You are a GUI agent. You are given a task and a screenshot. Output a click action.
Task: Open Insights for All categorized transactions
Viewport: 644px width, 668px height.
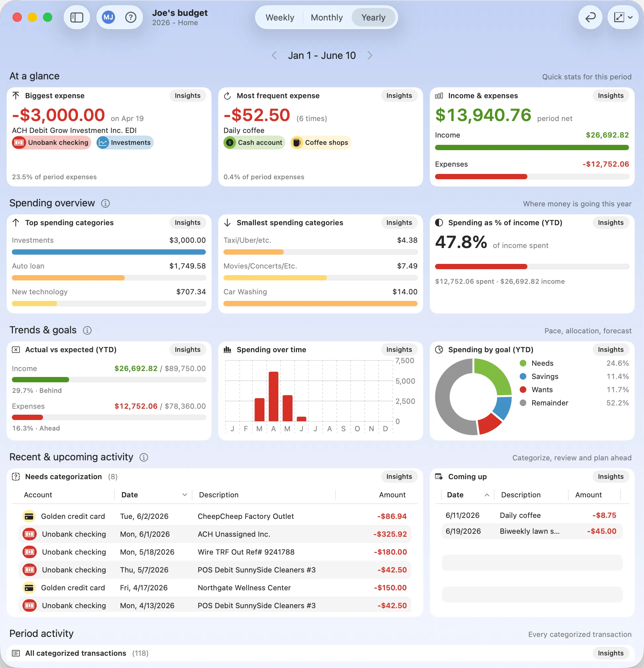(611, 654)
